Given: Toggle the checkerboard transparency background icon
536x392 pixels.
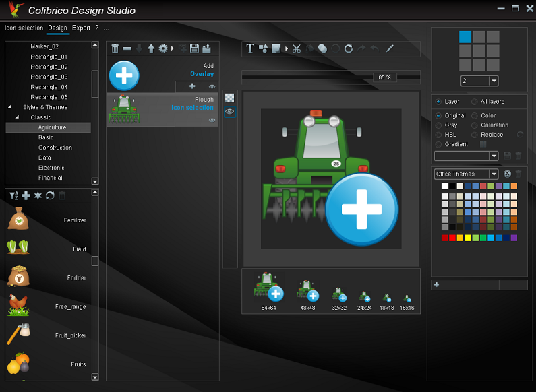Looking at the screenshot, I should pos(230,98).
